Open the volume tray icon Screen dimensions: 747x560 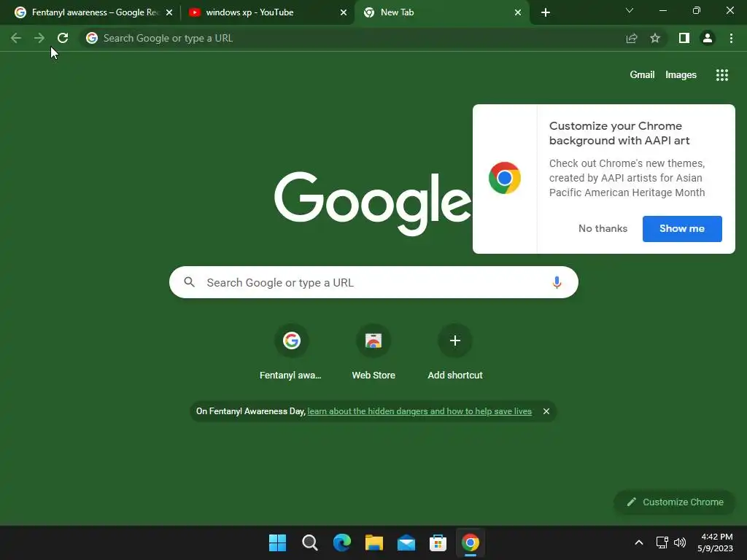point(680,542)
